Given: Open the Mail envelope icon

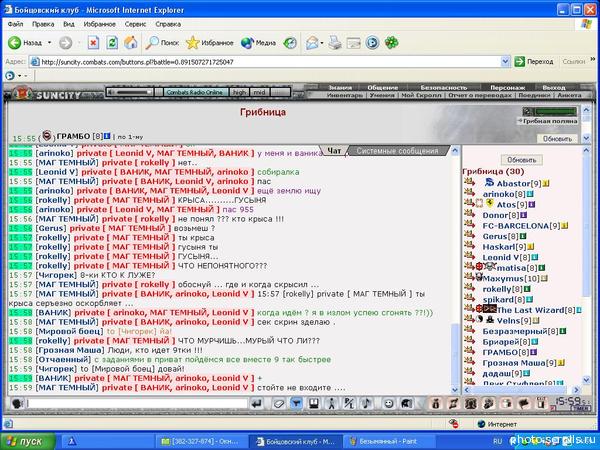Looking at the screenshot, I should 312,42.
